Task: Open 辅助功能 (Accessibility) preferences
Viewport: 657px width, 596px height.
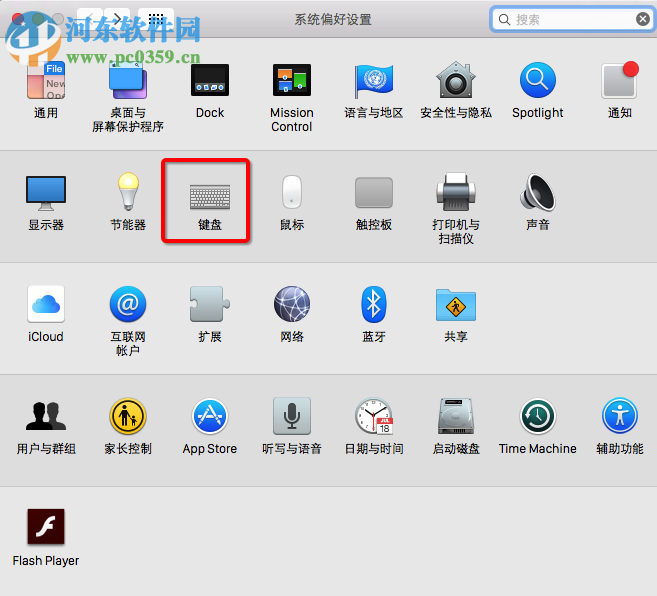Action: [x=620, y=416]
